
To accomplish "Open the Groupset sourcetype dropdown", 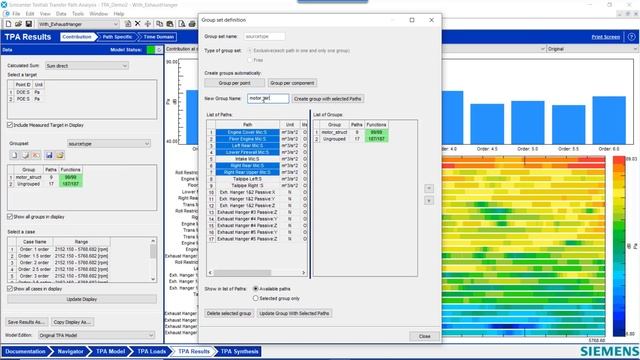I will (x=109, y=144).
